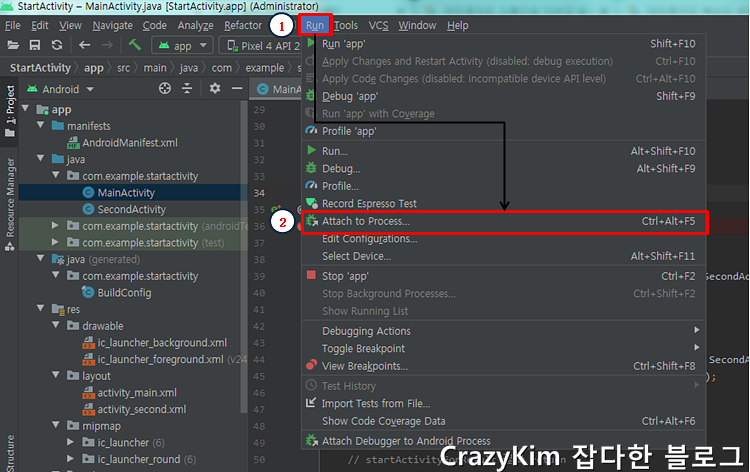Click the Make Project hammer icon
Screen dimensions: 750x472
[135, 45]
